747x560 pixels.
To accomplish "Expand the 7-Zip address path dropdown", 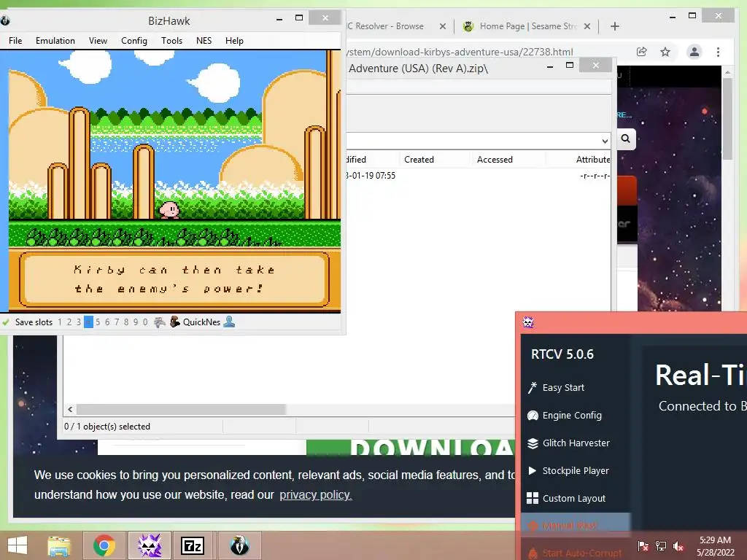I will 605,141.
